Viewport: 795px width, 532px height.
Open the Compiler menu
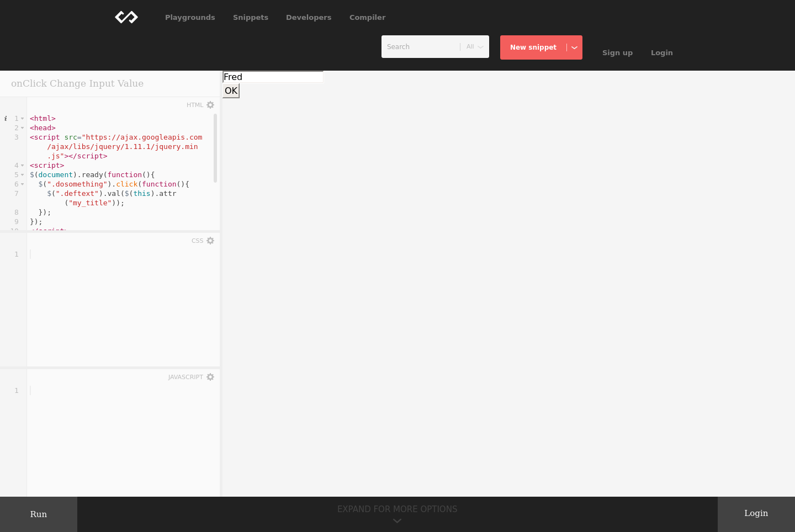point(367,17)
